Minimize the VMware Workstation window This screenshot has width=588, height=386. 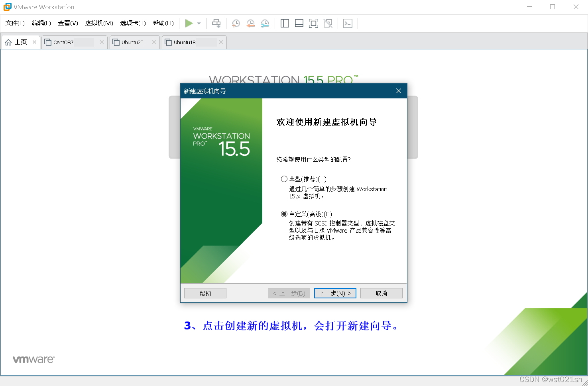[x=529, y=7]
